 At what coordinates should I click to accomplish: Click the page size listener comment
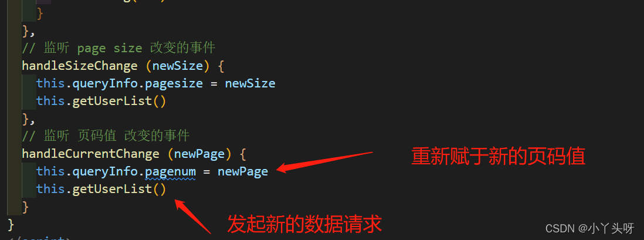[118, 48]
